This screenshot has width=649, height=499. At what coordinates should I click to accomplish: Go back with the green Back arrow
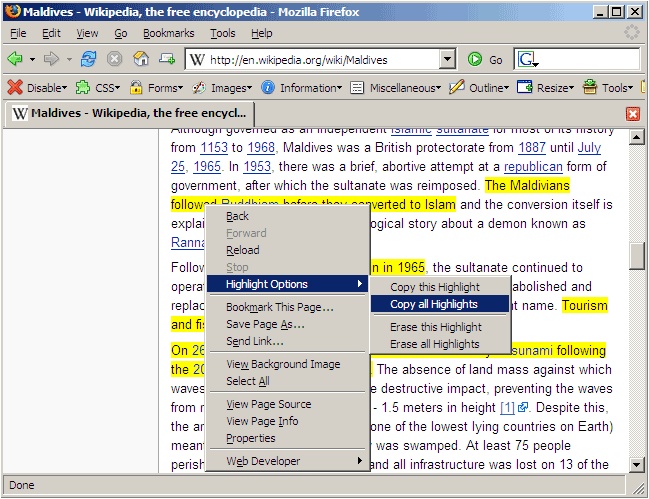pyautogui.click(x=15, y=59)
